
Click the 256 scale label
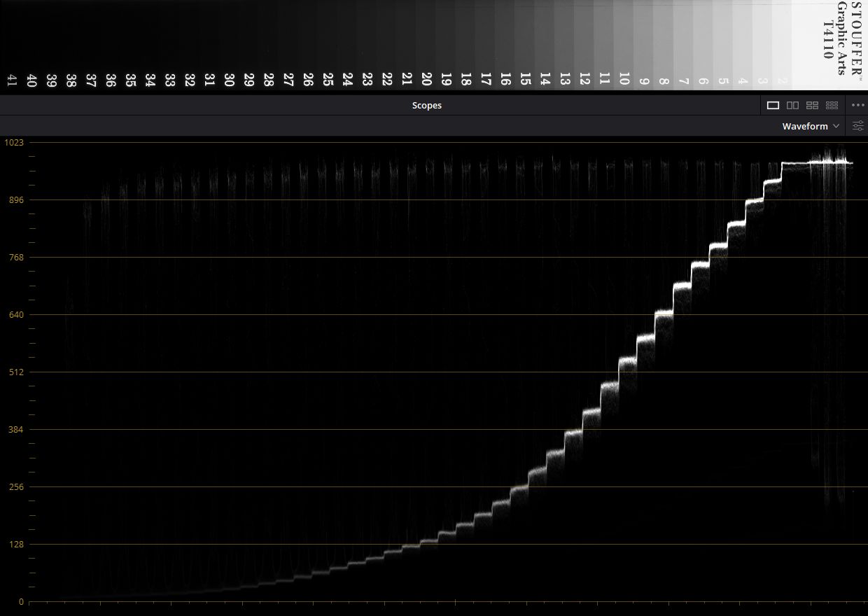[15, 487]
